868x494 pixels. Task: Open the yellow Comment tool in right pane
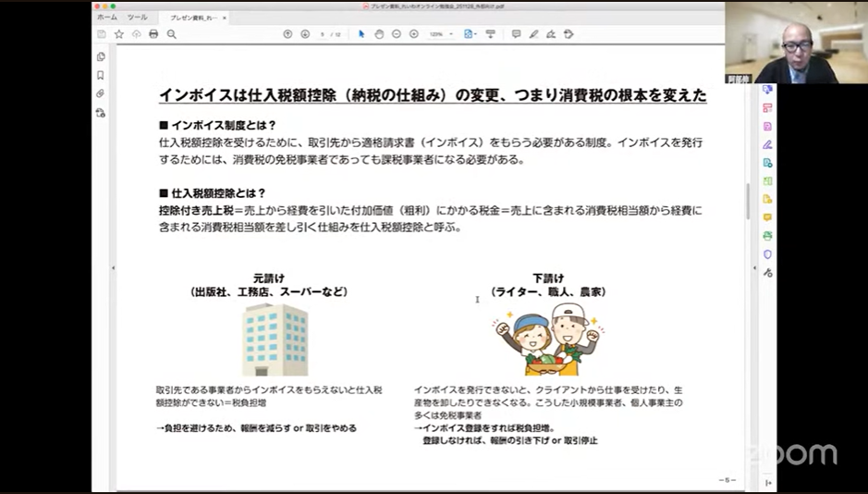click(x=767, y=217)
